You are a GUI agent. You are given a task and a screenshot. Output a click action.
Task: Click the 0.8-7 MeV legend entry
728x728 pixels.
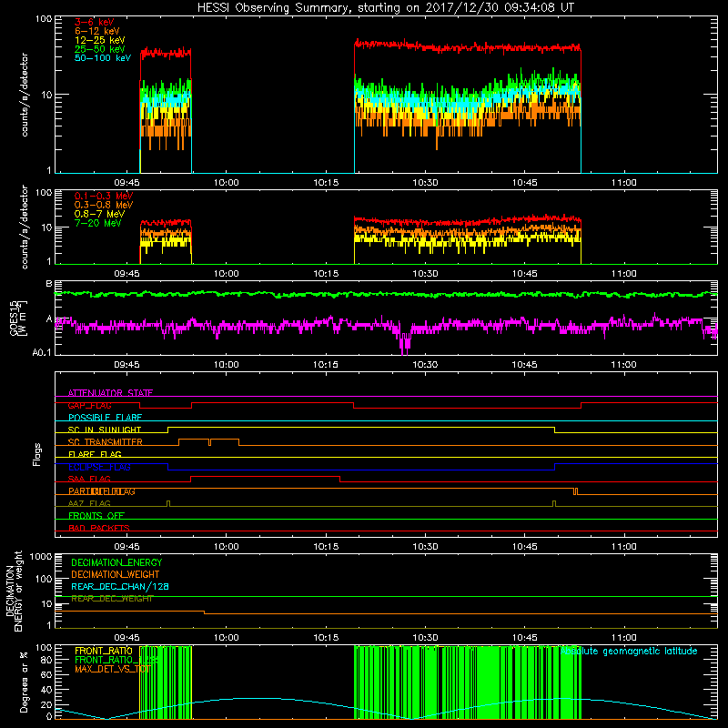[99, 214]
